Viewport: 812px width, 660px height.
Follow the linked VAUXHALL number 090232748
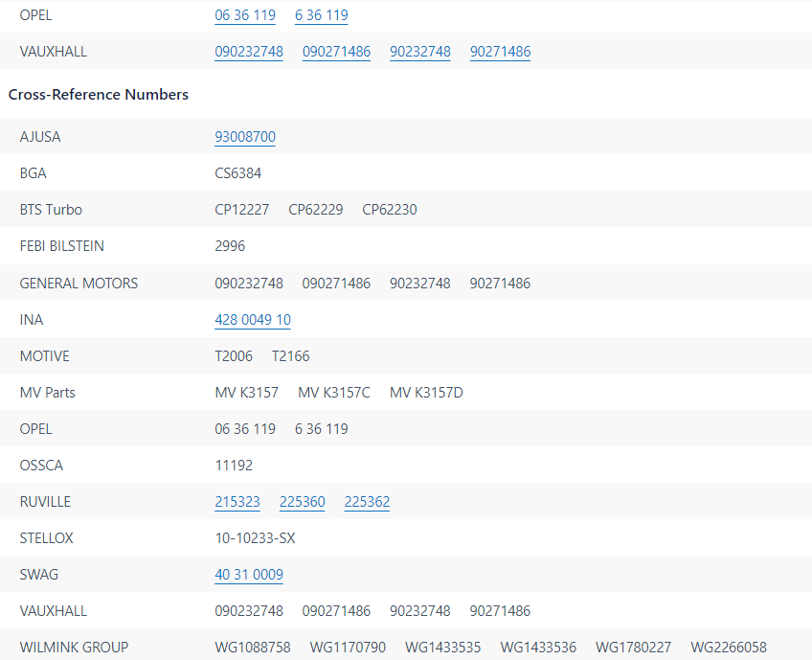[249, 52]
